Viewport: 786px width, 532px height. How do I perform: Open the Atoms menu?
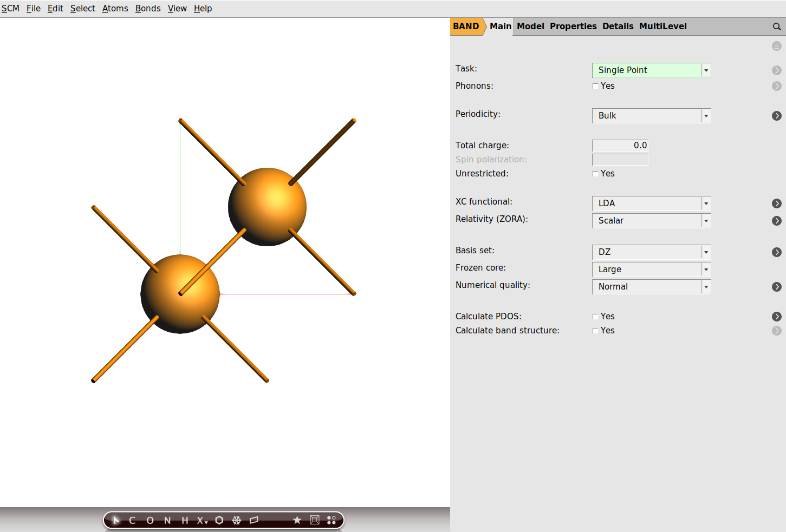pos(115,8)
